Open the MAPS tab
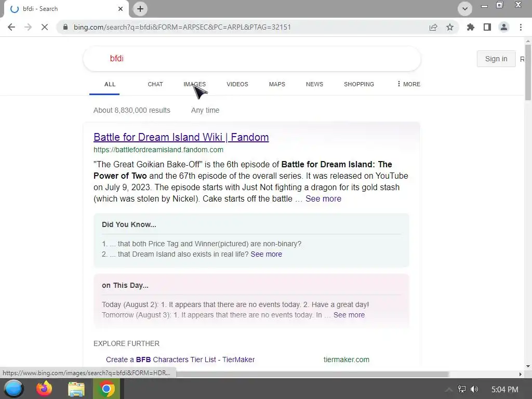 click(277, 84)
